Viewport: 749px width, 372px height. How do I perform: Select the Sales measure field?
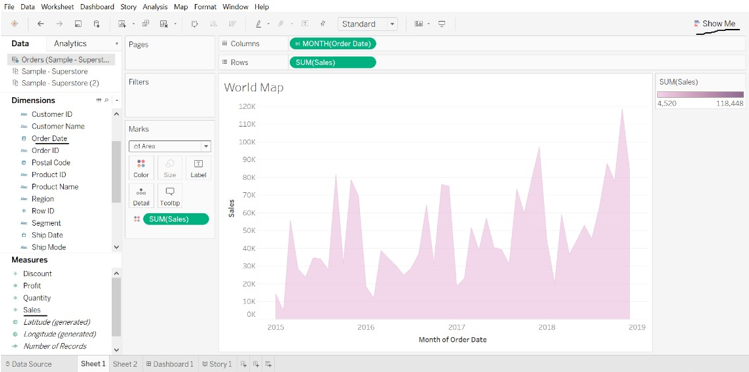click(x=32, y=310)
